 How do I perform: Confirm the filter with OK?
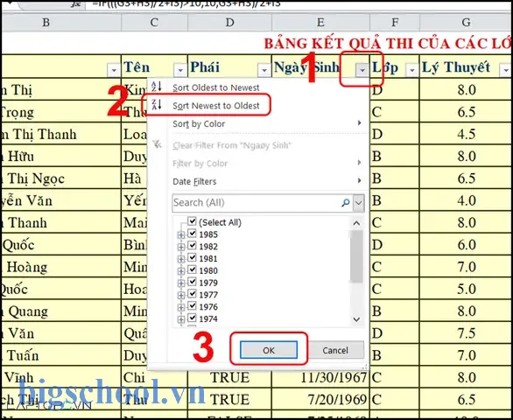[269, 350]
